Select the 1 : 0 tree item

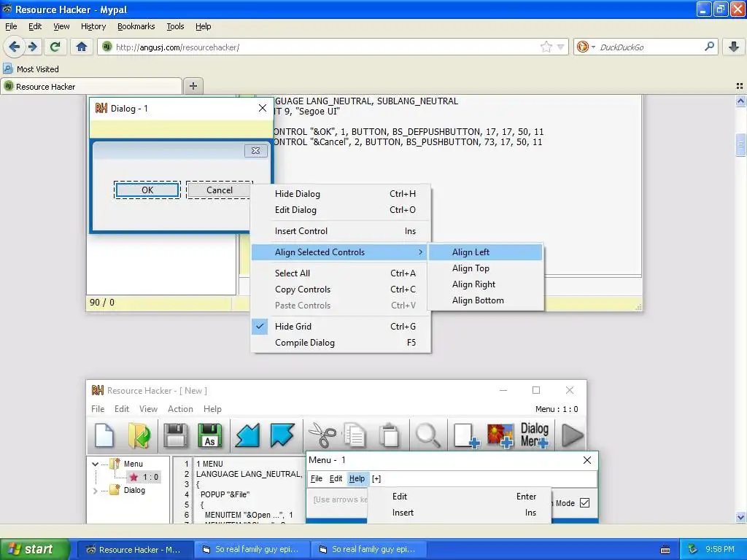(144, 477)
